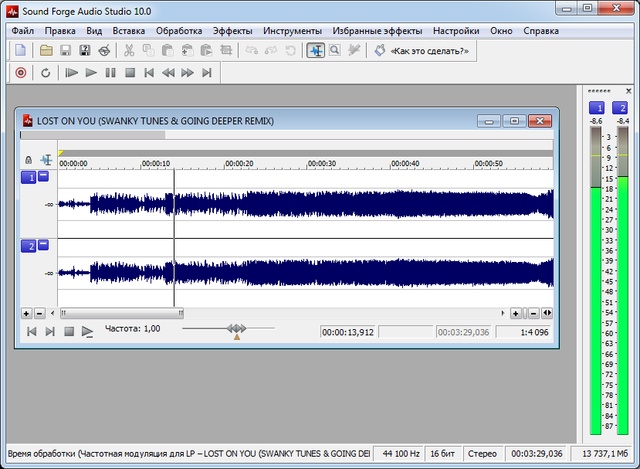
Task: Click the Record button in transport toolbar
Action: 21,72
